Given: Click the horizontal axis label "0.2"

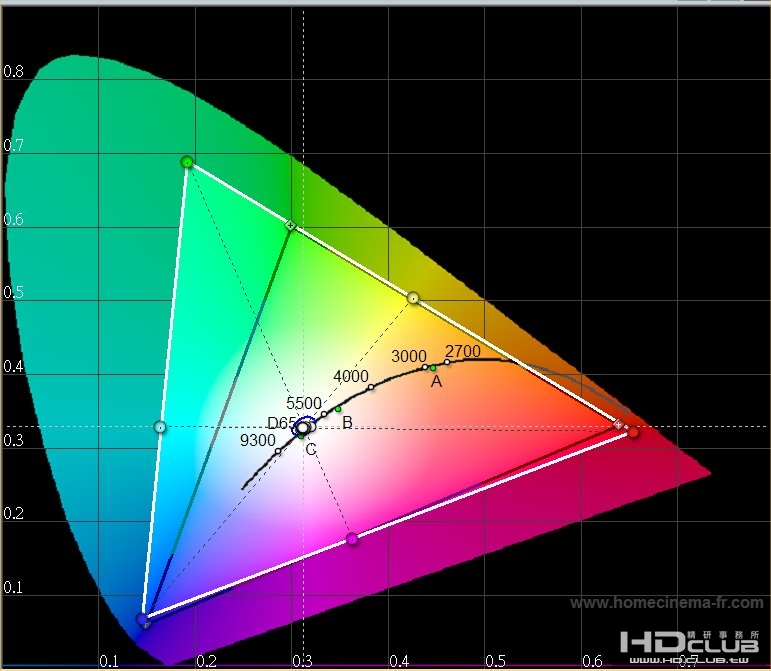Looking at the screenshot, I should click(x=207, y=661).
